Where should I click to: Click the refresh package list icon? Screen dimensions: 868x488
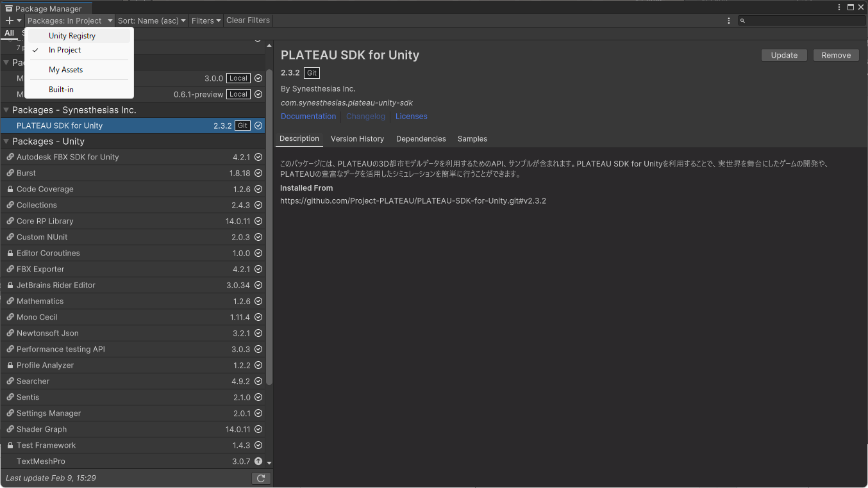click(261, 478)
